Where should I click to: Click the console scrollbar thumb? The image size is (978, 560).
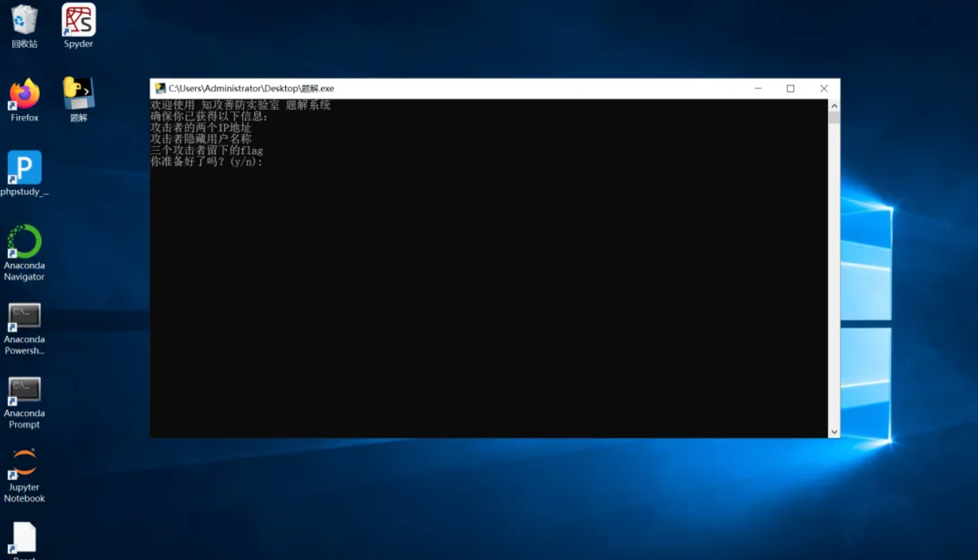(x=834, y=118)
